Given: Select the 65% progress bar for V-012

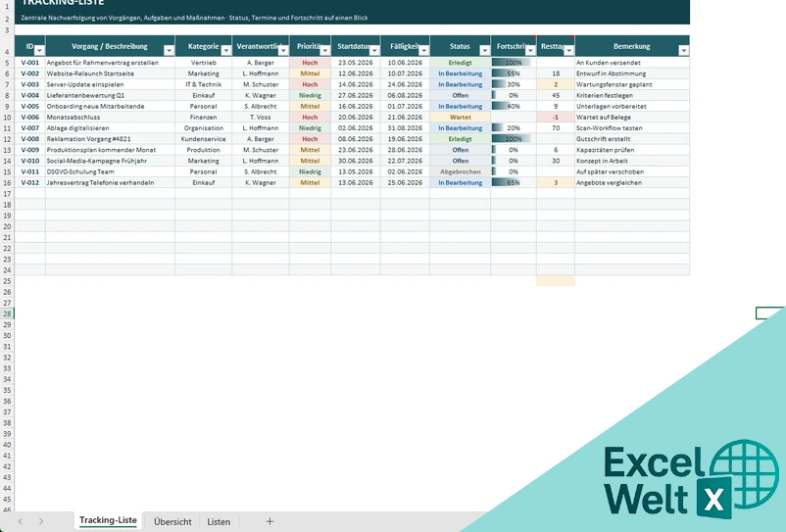Looking at the screenshot, I should [514, 183].
